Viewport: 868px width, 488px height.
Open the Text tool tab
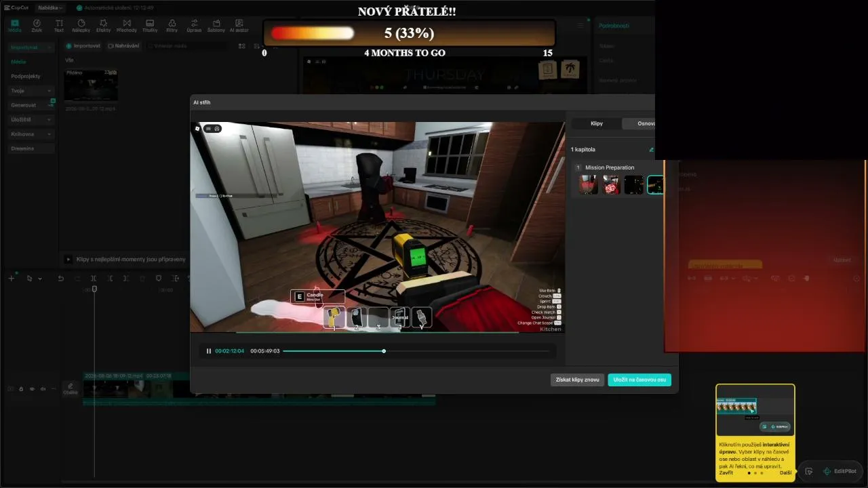click(59, 26)
